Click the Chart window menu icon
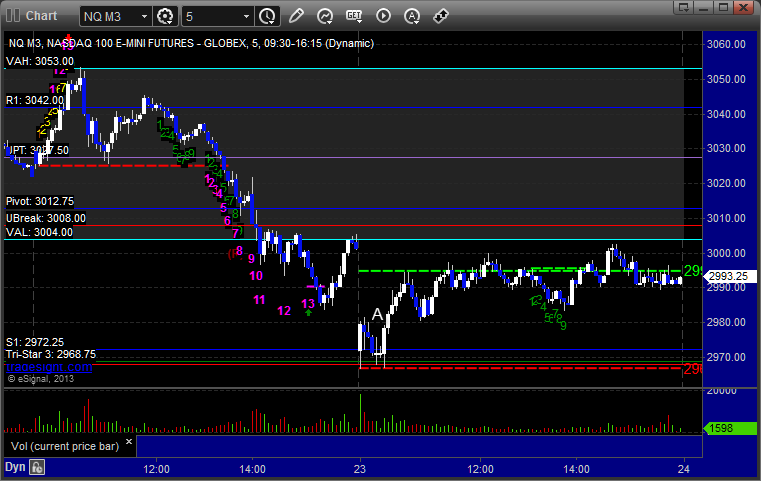The image size is (761, 481). pyautogui.click(x=13, y=16)
